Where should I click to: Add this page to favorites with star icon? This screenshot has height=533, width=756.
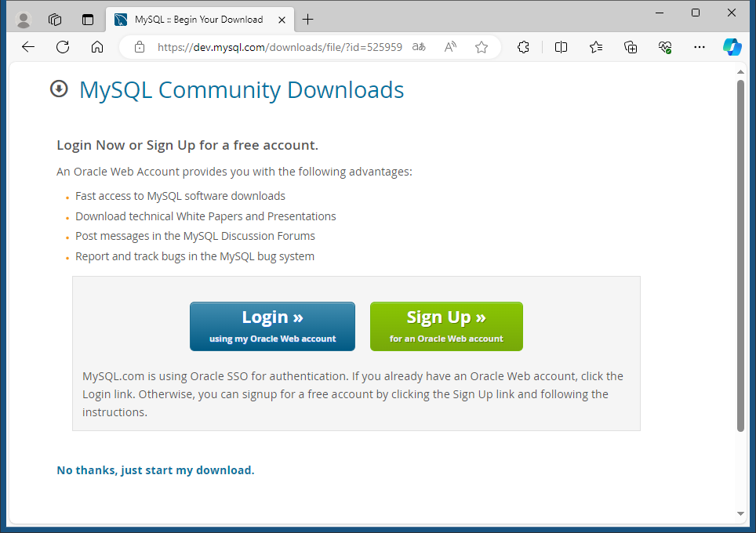pos(482,47)
